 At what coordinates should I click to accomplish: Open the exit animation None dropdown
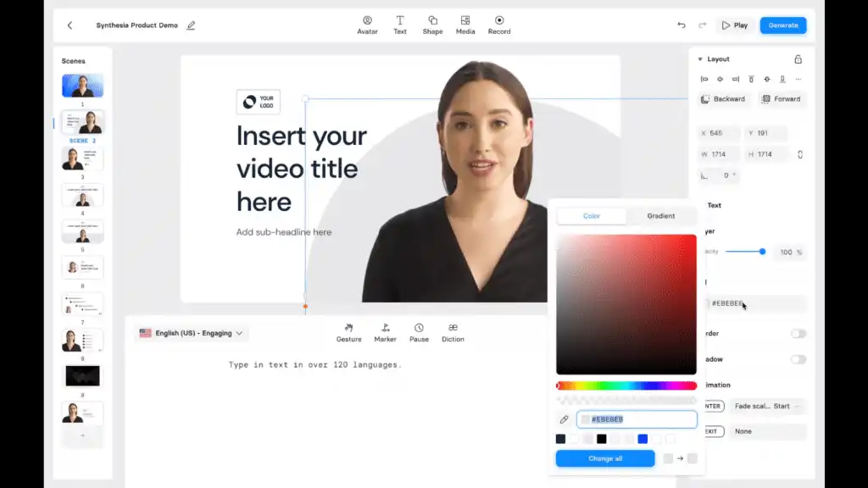click(x=766, y=431)
